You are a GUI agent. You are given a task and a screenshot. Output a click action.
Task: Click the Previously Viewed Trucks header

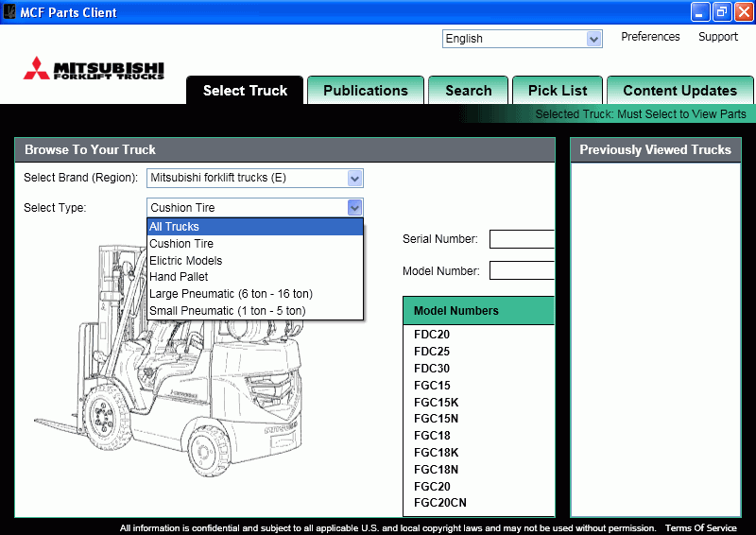point(655,150)
